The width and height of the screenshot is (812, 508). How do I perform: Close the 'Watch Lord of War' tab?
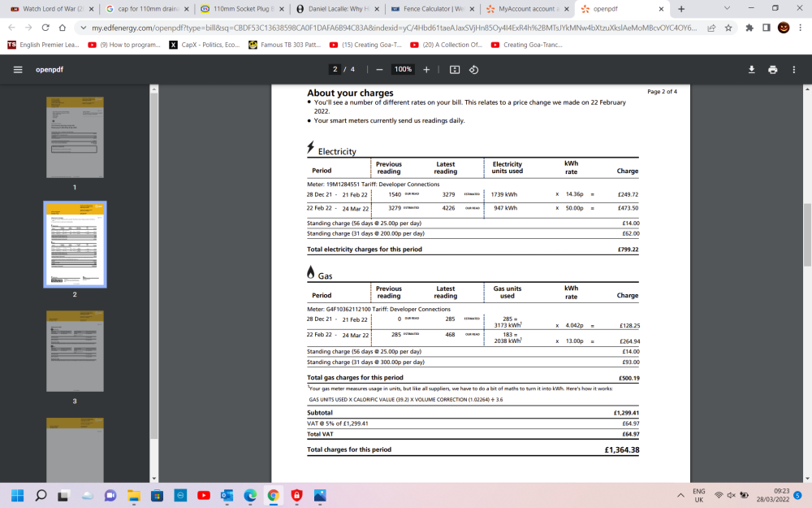[x=91, y=9]
